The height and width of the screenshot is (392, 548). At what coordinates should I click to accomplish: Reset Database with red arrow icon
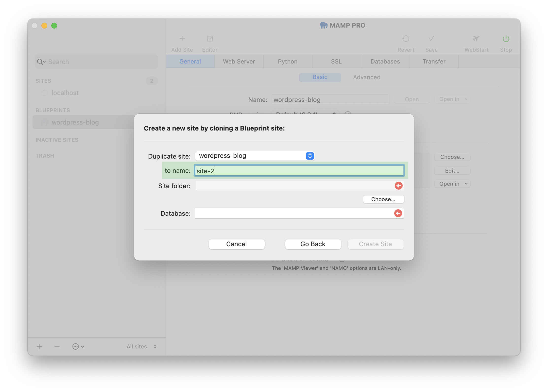398,213
